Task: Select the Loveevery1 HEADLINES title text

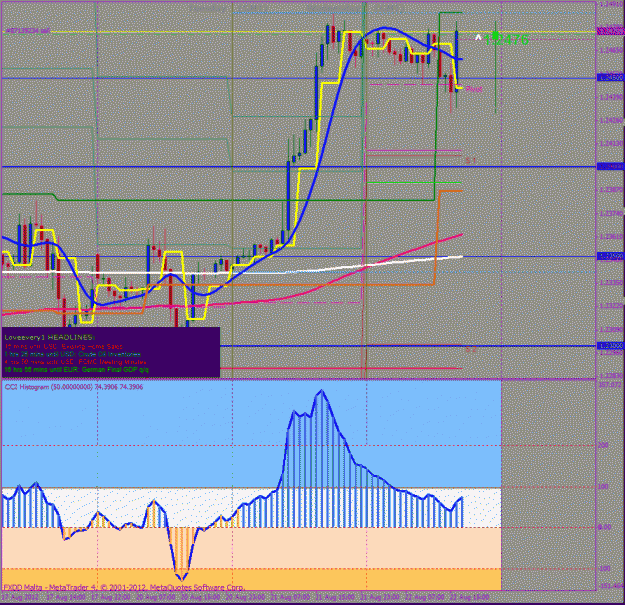Action: pos(50,337)
